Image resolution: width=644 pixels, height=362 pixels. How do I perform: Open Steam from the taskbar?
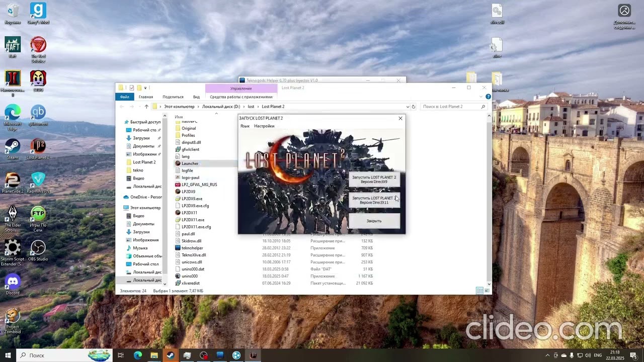pos(171,355)
